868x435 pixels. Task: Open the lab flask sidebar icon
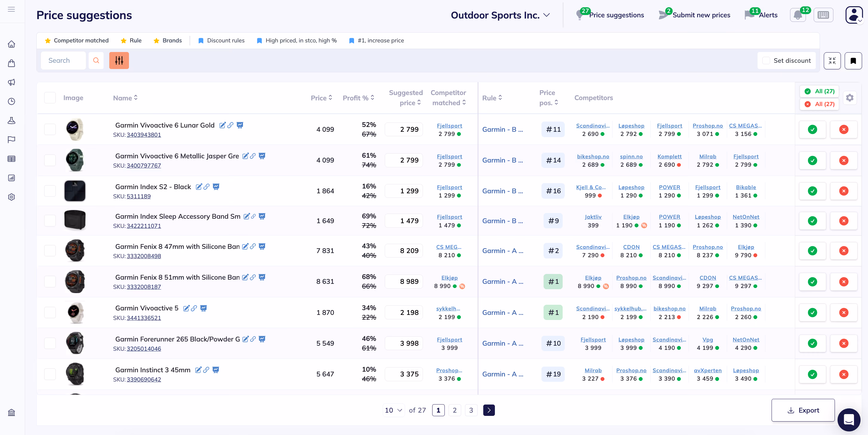tap(11, 120)
